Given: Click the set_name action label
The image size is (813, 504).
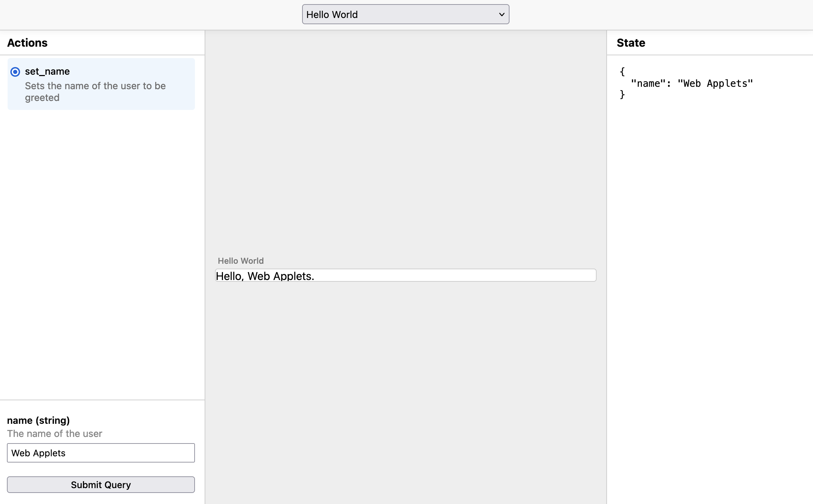Looking at the screenshot, I should point(47,72).
